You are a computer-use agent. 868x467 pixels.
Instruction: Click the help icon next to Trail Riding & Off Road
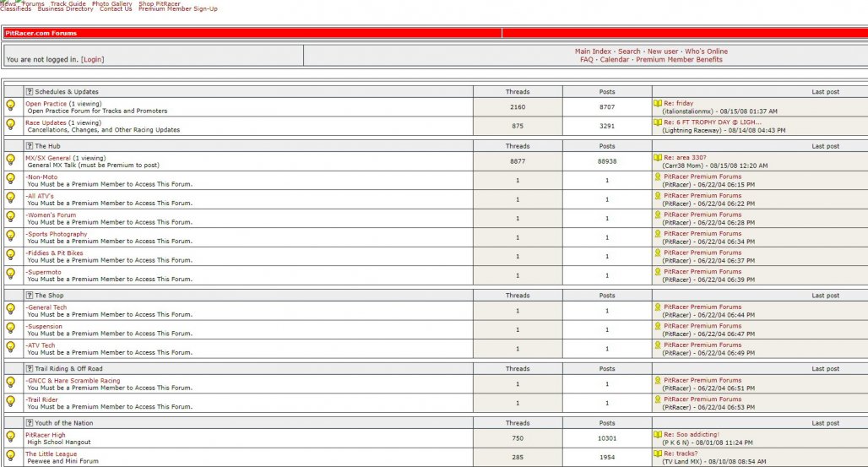tap(30, 368)
